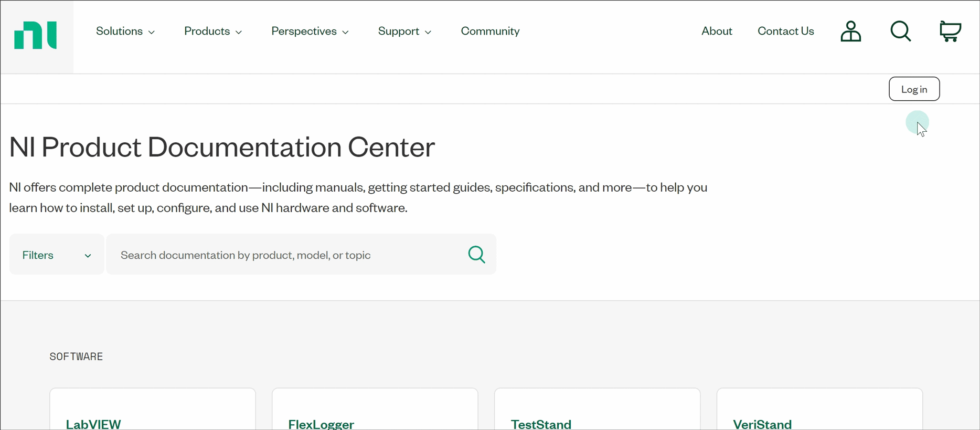Expand the Support menu

(404, 31)
